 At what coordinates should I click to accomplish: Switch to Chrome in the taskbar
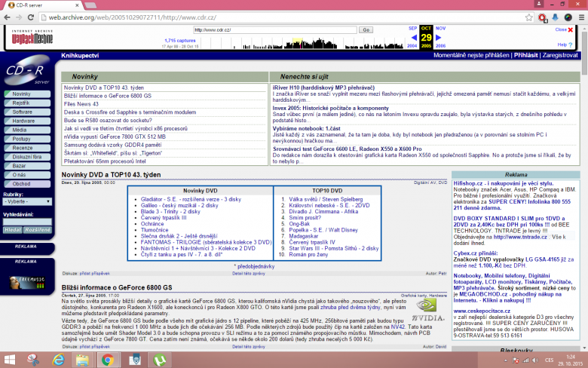pyautogui.click(x=108, y=360)
